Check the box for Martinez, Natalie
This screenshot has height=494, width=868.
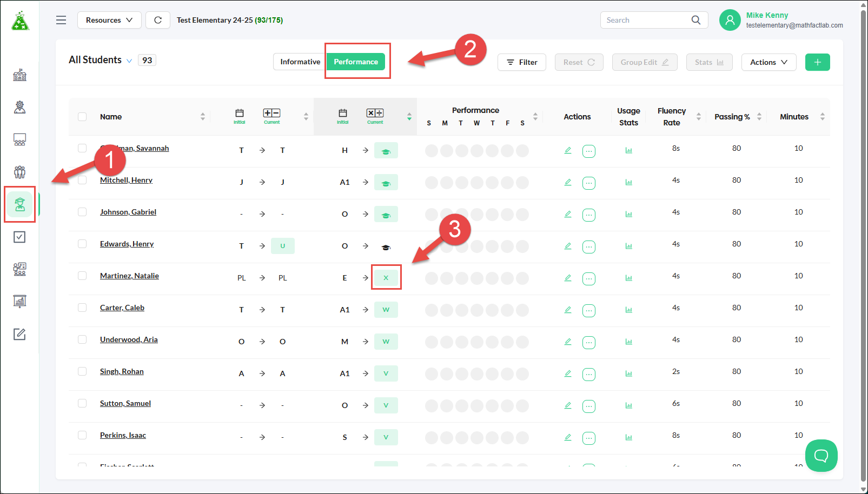(82, 276)
